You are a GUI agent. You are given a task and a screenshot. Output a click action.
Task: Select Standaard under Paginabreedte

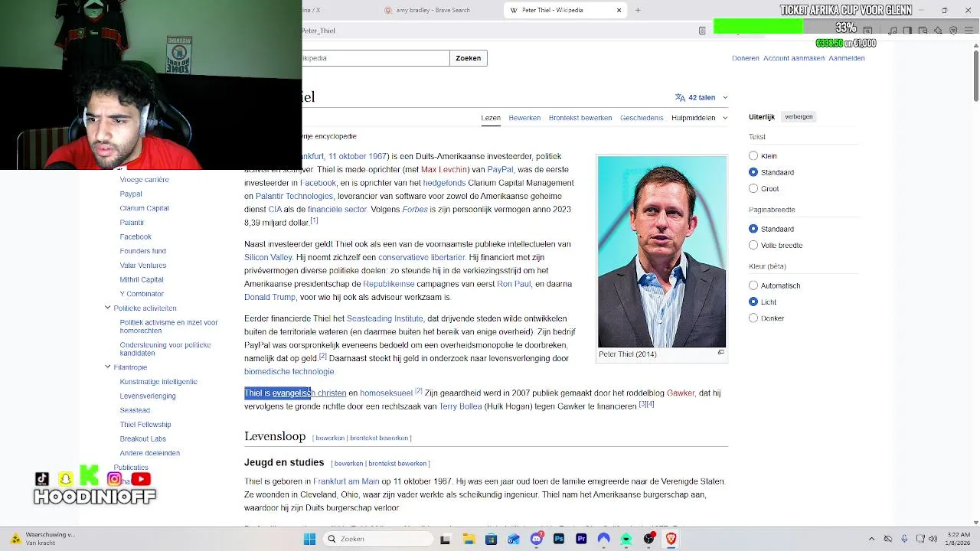click(753, 229)
